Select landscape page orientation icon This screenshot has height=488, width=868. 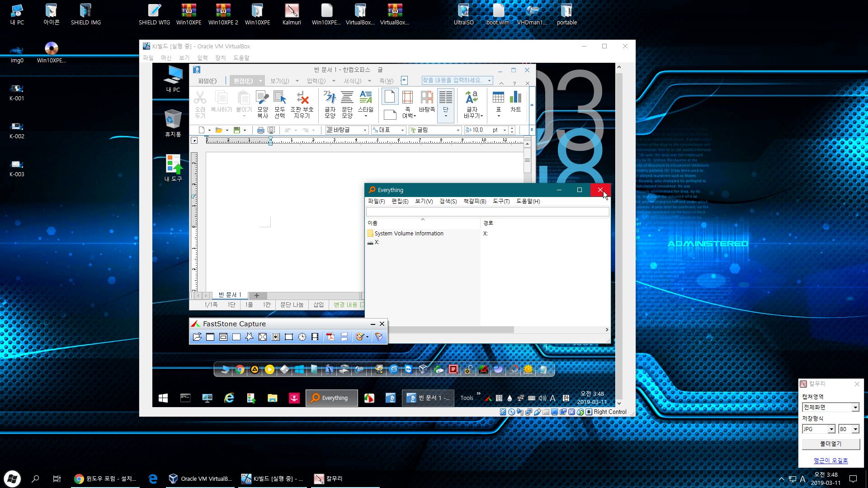click(x=390, y=114)
